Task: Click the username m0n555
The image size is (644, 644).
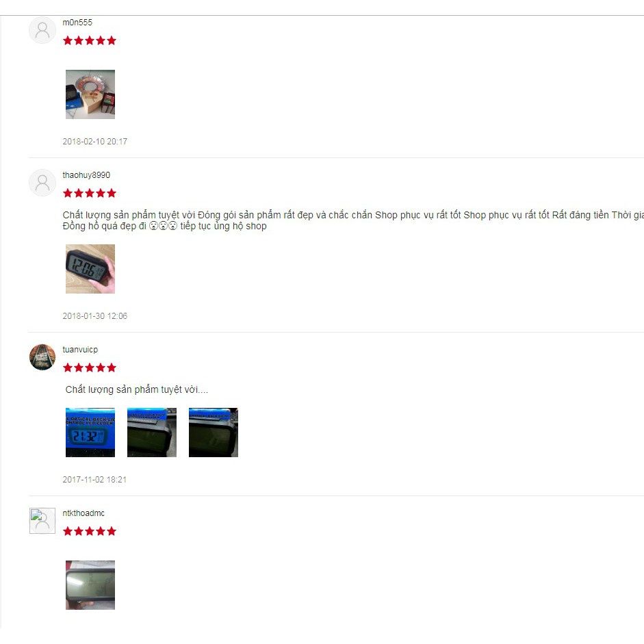Action: [x=77, y=23]
